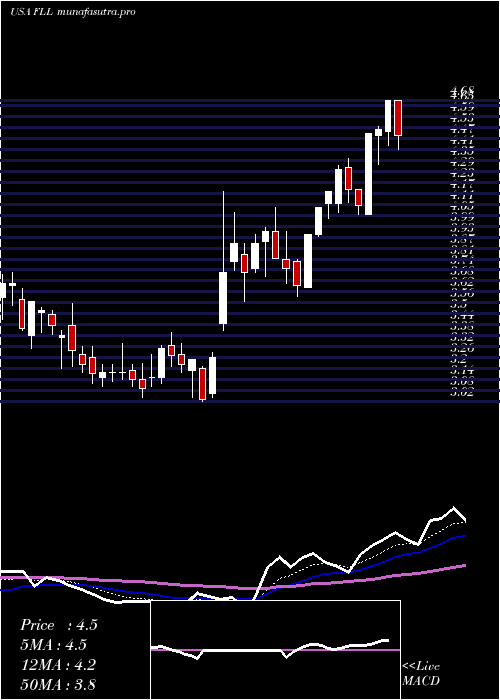Open the MACD inset chart panel
This screenshot has width=500, height=700.
pos(275,650)
